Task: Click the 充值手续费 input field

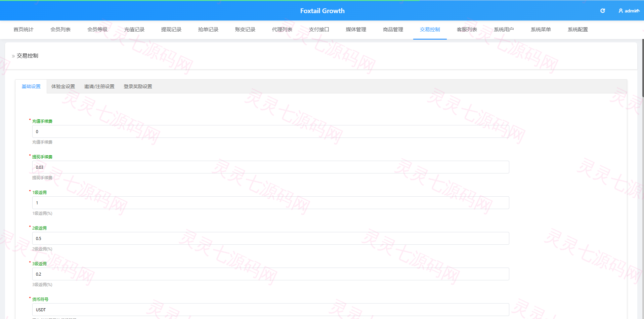Action: (271, 131)
